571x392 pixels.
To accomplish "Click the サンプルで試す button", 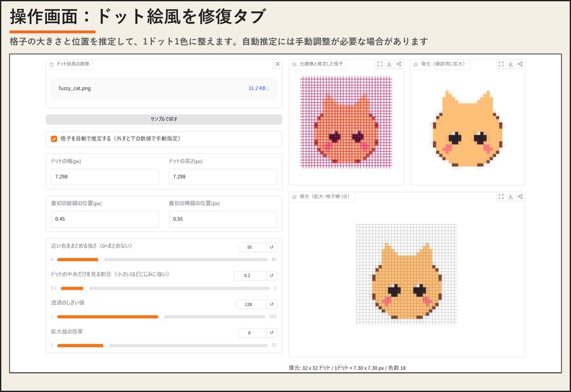I will click(x=164, y=119).
